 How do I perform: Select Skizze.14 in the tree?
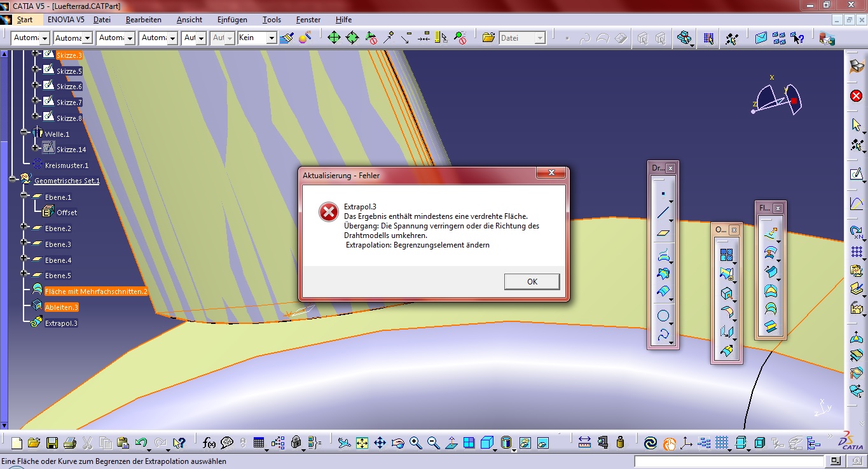(x=71, y=150)
